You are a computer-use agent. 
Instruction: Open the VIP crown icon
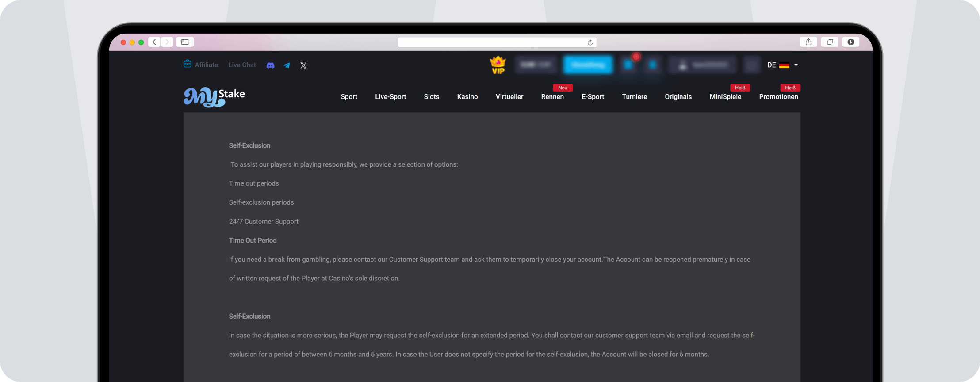(498, 65)
